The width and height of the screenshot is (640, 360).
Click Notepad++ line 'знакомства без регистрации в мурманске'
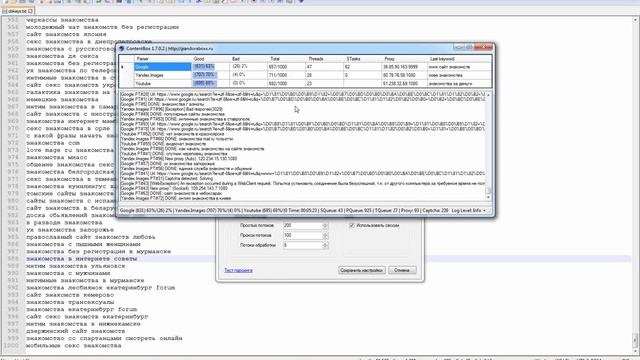98,251
